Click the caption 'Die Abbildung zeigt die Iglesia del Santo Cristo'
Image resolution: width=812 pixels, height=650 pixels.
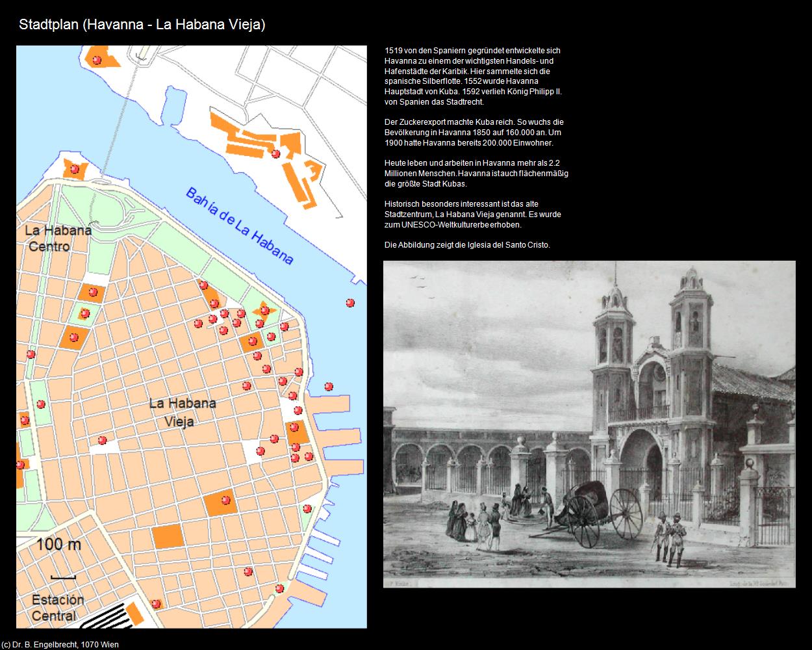pyautogui.click(x=467, y=245)
